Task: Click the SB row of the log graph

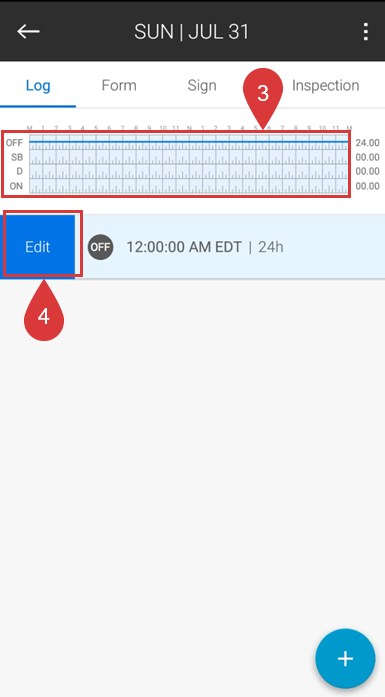Action: (188, 157)
